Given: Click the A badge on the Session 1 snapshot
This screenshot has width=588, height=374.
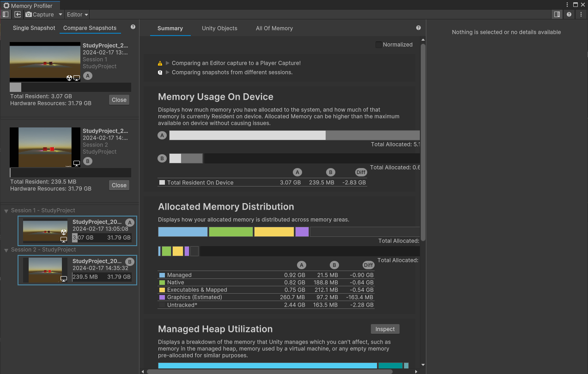Looking at the screenshot, I should coord(130,223).
